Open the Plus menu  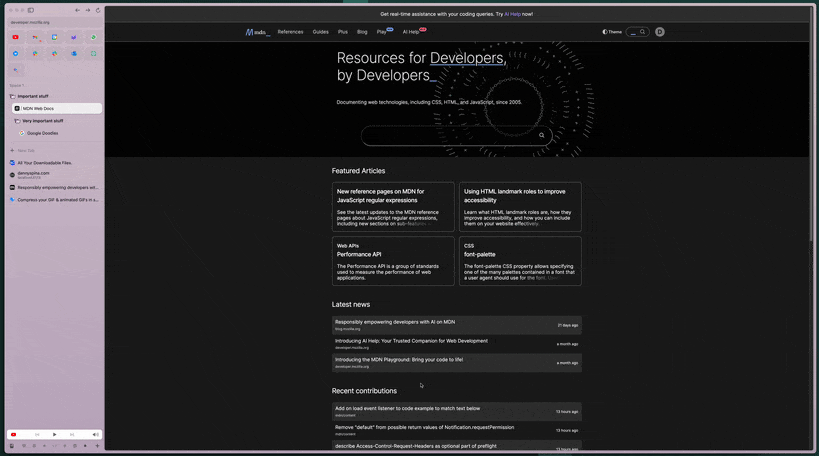pyautogui.click(x=343, y=32)
